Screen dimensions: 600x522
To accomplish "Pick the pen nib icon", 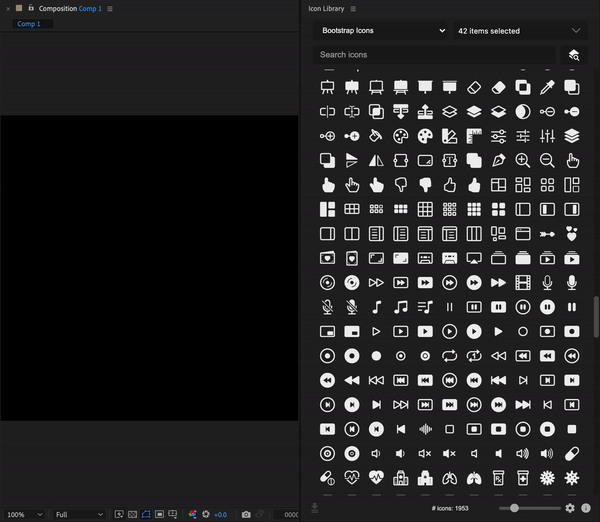I will pyautogui.click(x=498, y=160).
